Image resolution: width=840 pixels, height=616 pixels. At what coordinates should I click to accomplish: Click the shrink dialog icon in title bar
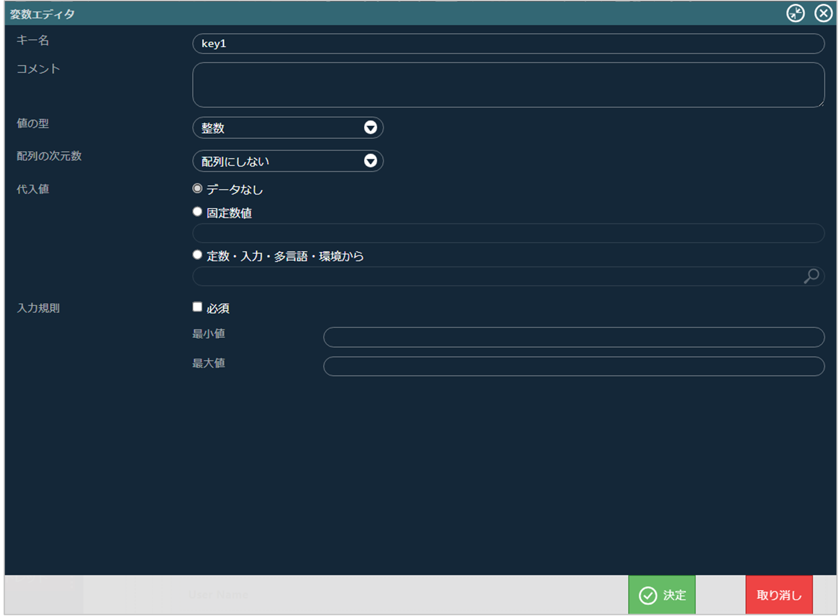[795, 13]
